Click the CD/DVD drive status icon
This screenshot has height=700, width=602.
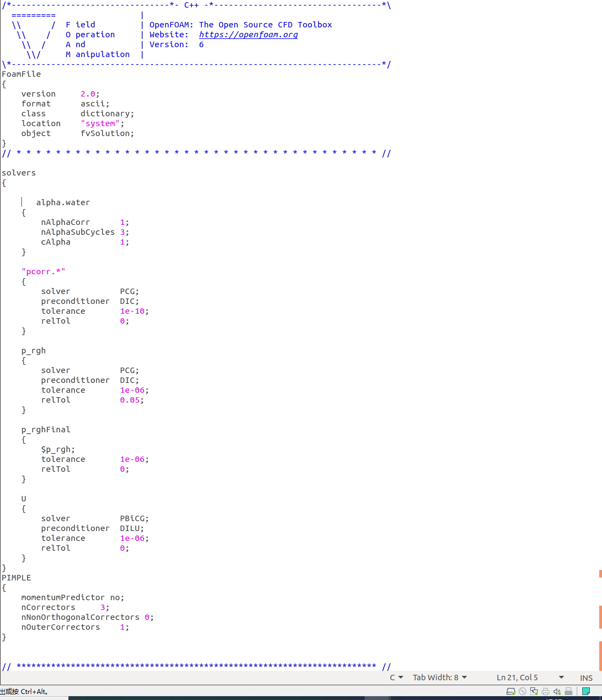coord(523,691)
